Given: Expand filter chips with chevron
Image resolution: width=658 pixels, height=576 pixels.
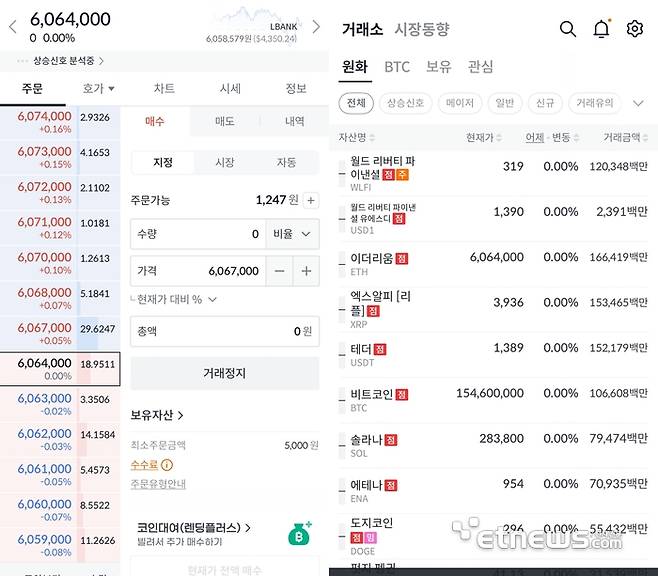Looking at the screenshot, I should [638, 103].
